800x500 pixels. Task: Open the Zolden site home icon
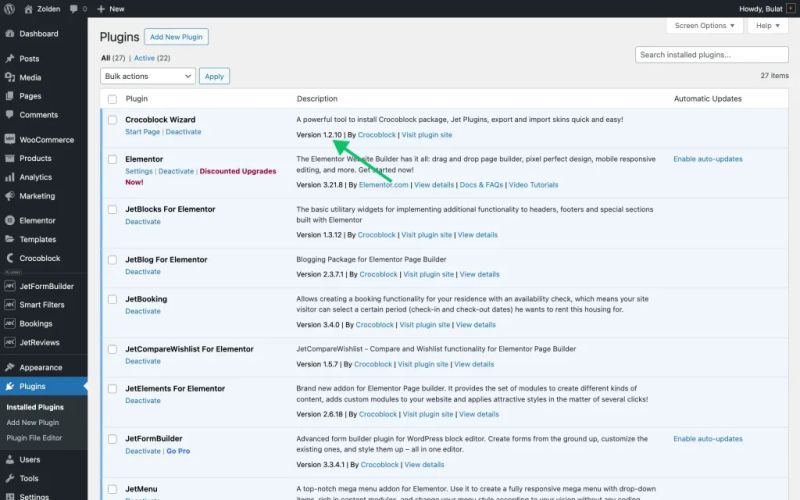coord(29,9)
